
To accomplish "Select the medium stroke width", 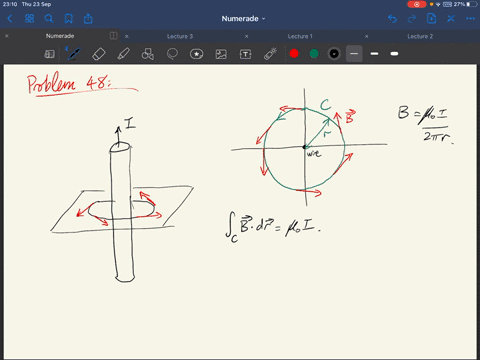I will click(x=374, y=54).
